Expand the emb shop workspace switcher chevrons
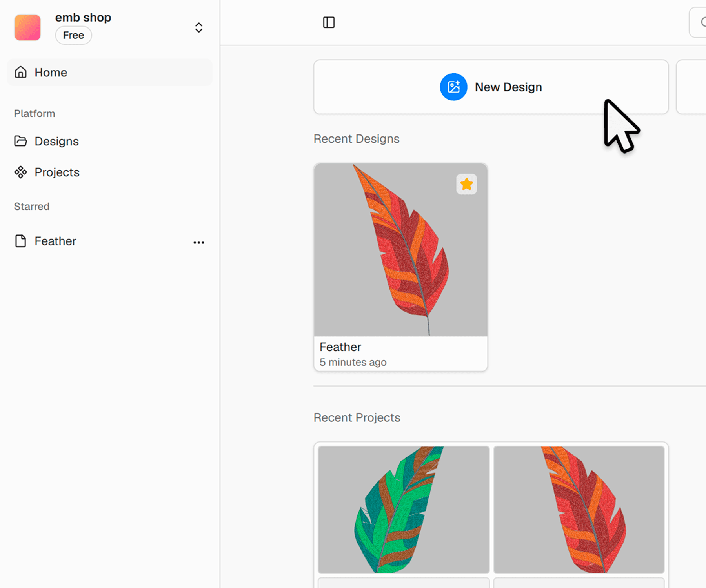 click(x=199, y=27)
